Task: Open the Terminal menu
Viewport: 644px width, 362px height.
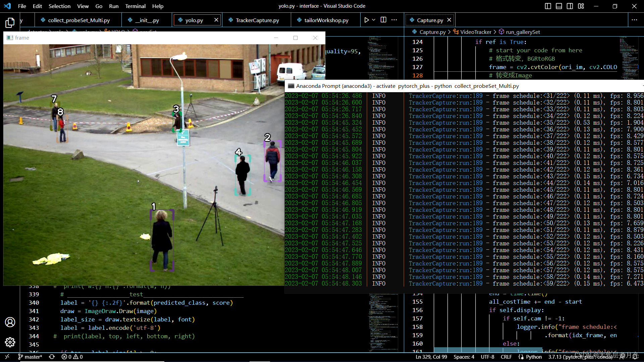Action: [135, 6]
